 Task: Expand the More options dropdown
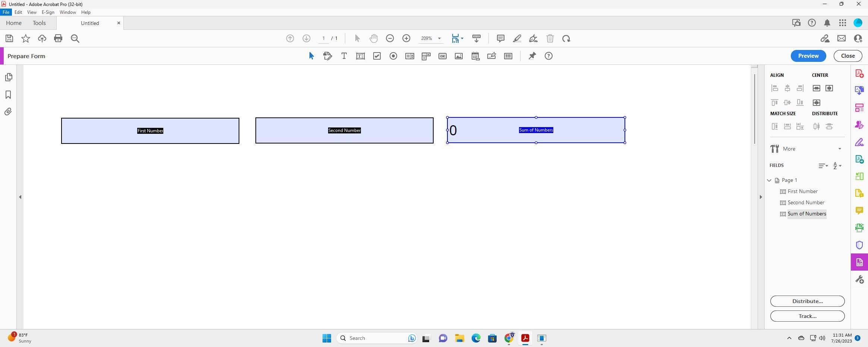point(840,149)
